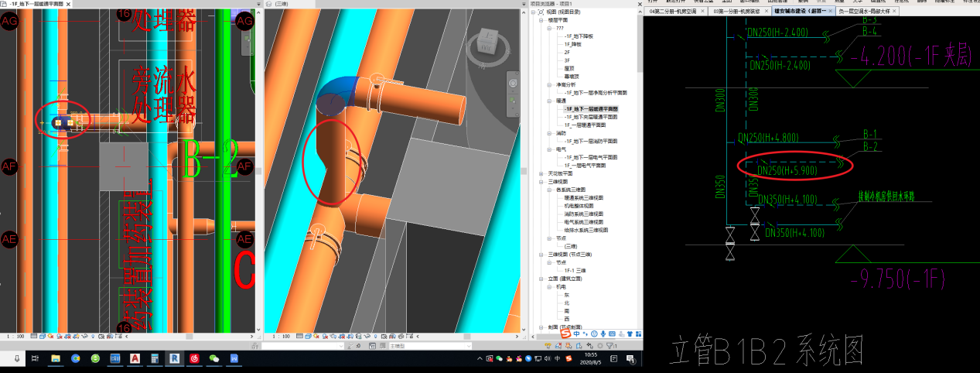Open Sogou soft keyboard icon
This screenshot has width=980, height=373.
tap(612, 334)
